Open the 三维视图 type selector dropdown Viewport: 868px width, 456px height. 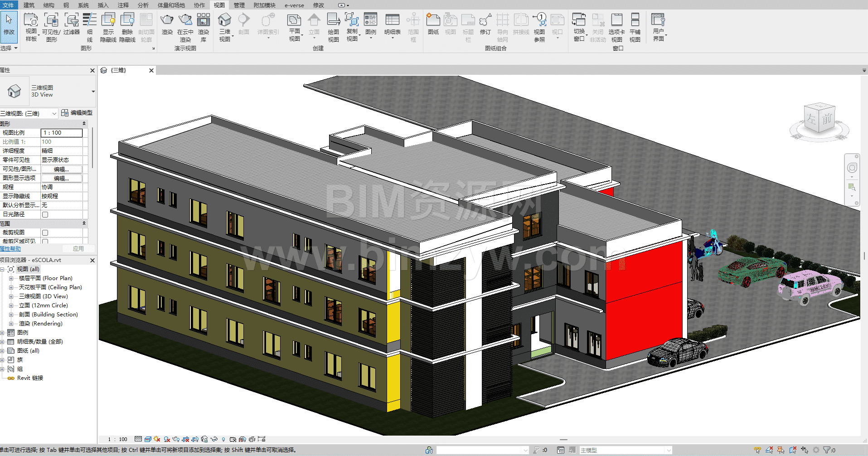tap(93, 92)
